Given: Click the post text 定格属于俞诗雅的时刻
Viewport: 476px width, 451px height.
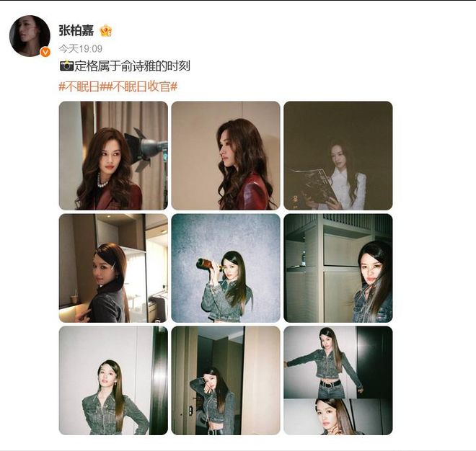Looking at the screenshot, I should 133,66.
